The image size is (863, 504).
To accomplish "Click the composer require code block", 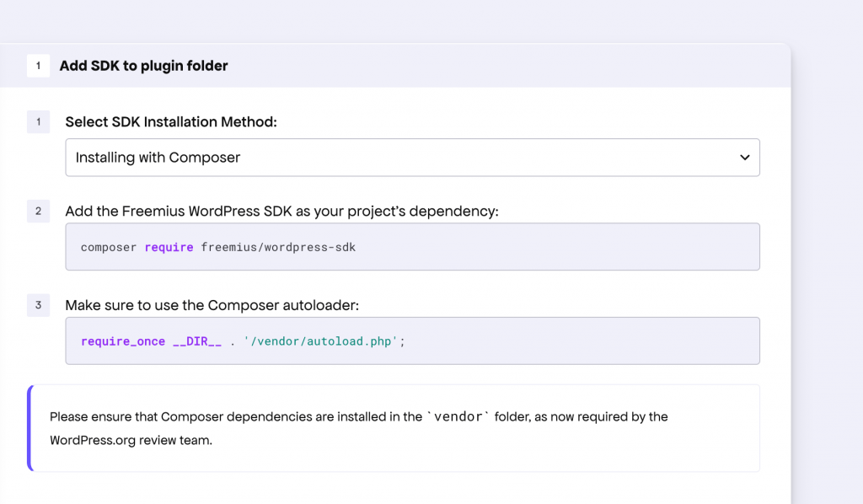I will tap(412, 246).
